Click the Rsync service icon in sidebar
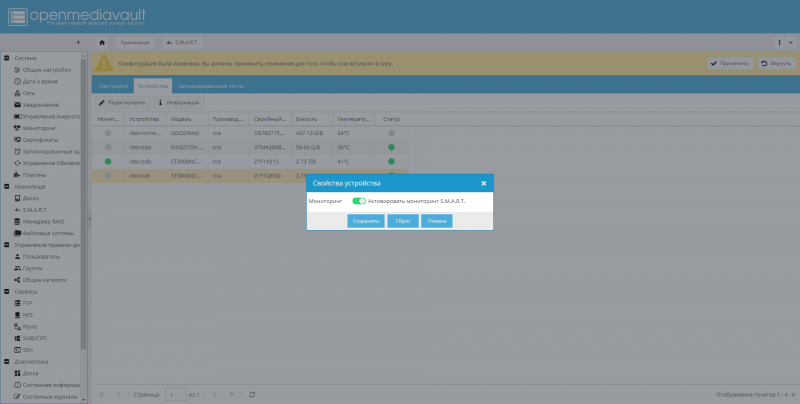The height and width of the screenshot is (404, 800). click(17, 326)
